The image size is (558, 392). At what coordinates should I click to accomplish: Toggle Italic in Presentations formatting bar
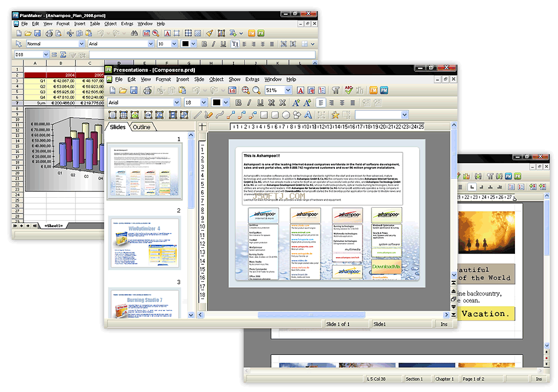pos(249,103)
